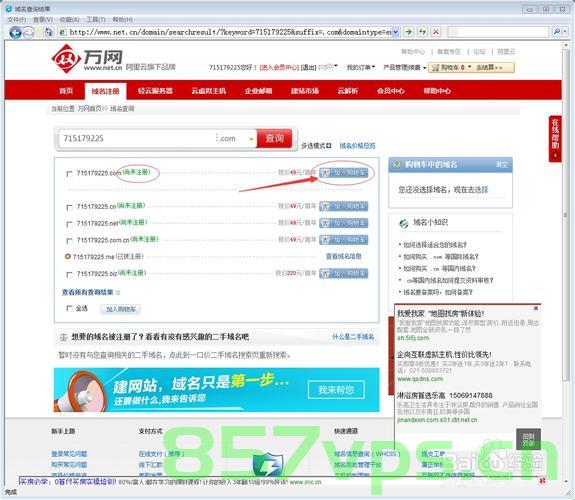Viewport: 575px width, 500px height.
Task: Open the 我的订单 dropdown in header
Action: pos(361,67)
